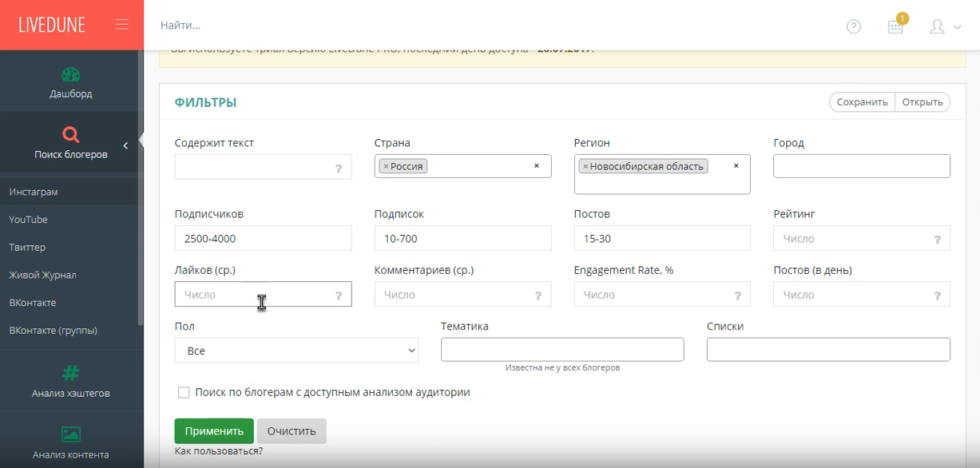Click the Очистить button

(x=292, y=431)
